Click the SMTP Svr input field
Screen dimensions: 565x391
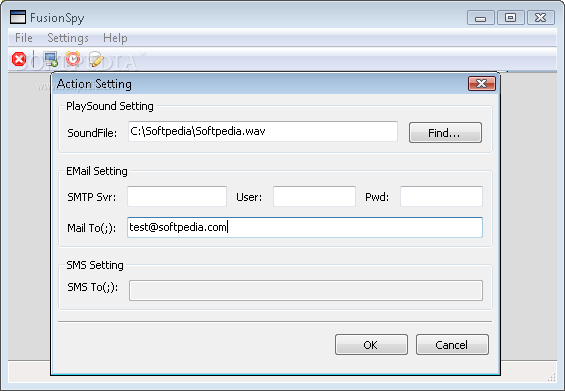[177, 196]
